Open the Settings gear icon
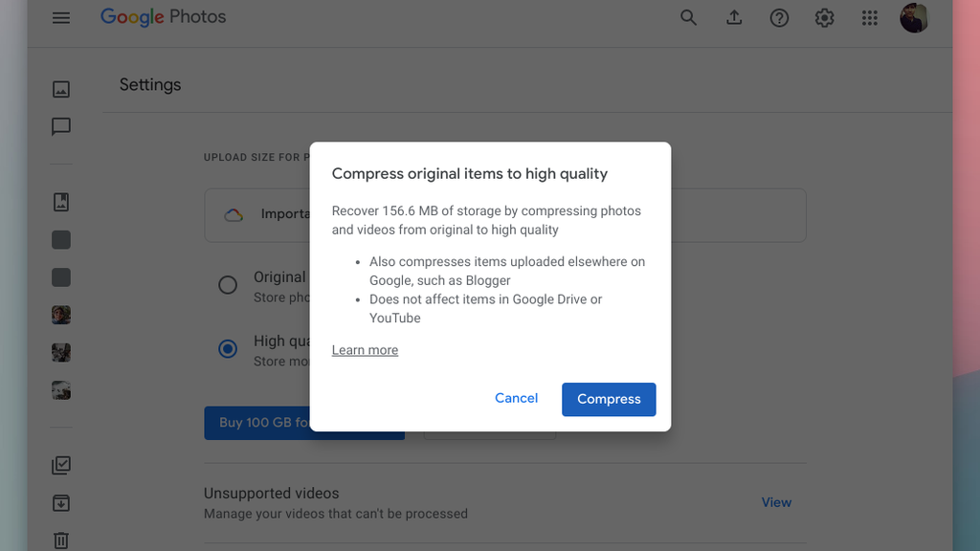 pyautogui.click(x=824, y=17)
